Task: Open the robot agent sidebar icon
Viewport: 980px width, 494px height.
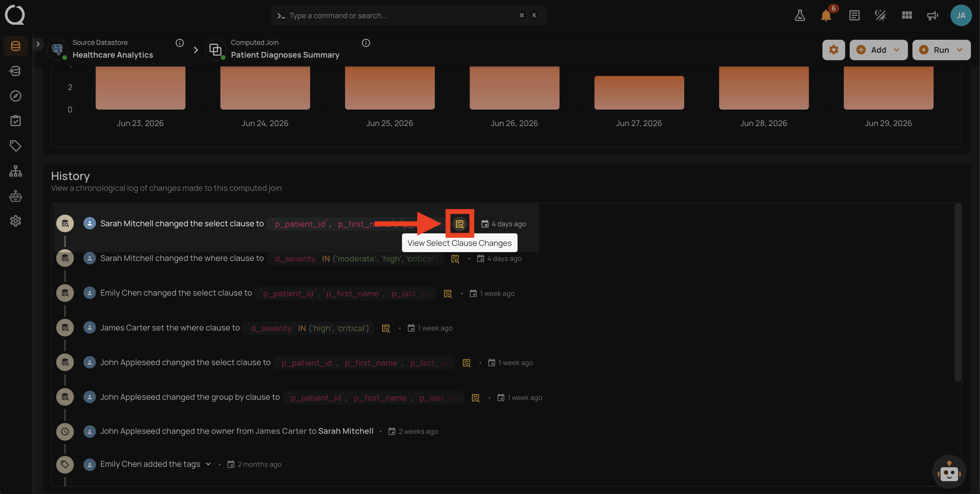Action: 16,196
